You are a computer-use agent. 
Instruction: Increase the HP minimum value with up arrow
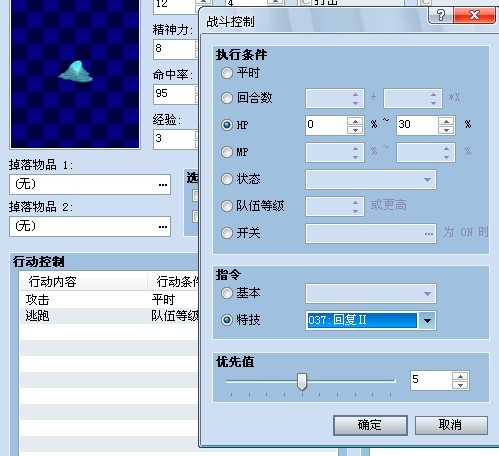tap(355, 121)
